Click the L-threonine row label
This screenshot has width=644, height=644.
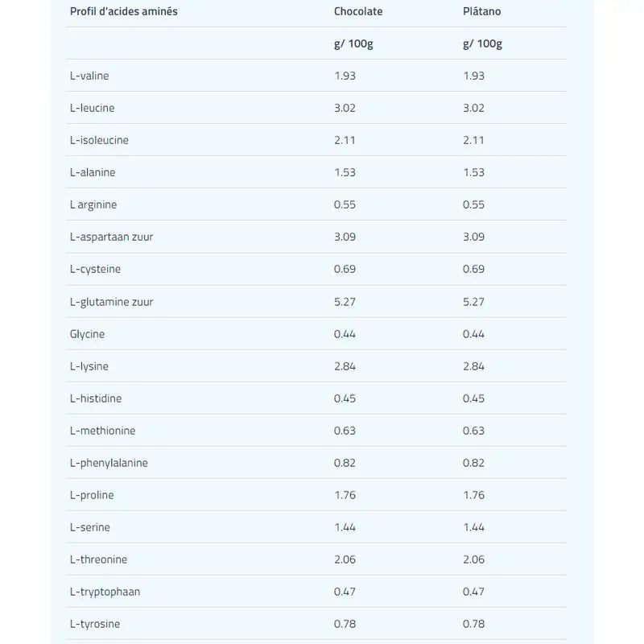[98, 559]
